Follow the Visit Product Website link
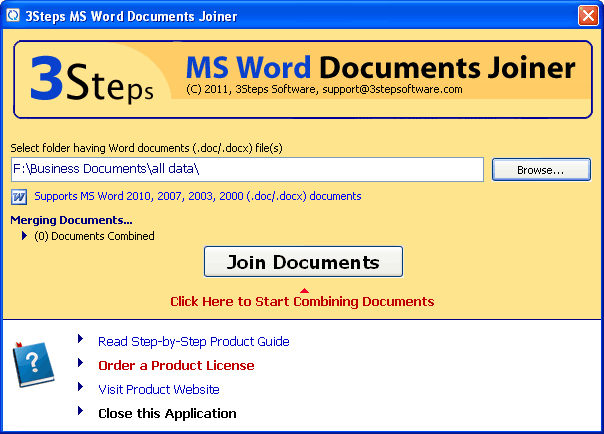The width and height of the screenshot is (604, 434). [158, 389]
